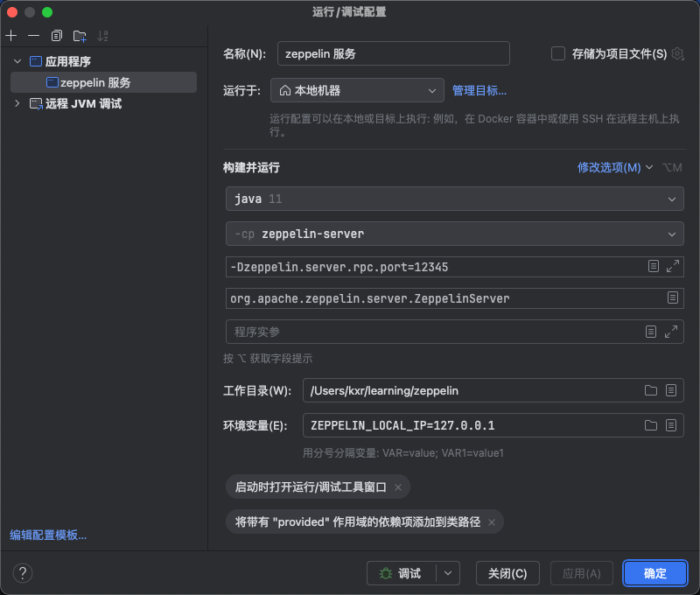Open 运行于 本地机器 dropdown
This screenshot has width=700, height=595.
(357, 91)
